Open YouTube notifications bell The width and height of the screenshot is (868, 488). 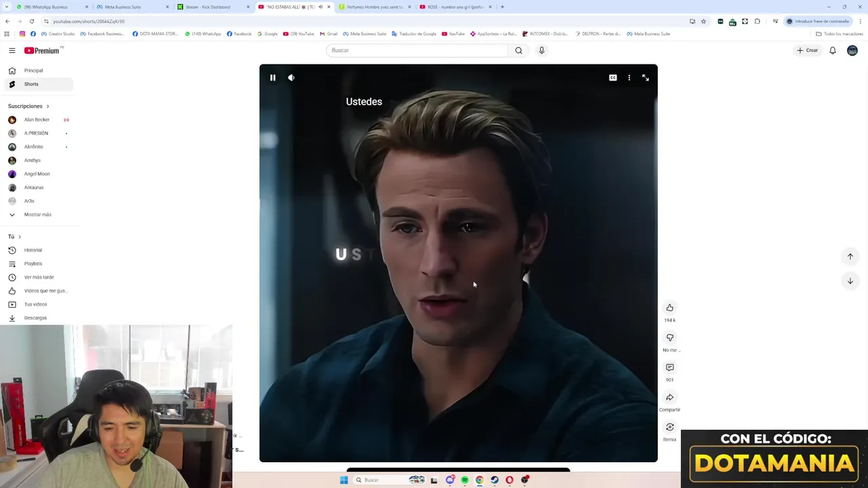click(833, 50)
